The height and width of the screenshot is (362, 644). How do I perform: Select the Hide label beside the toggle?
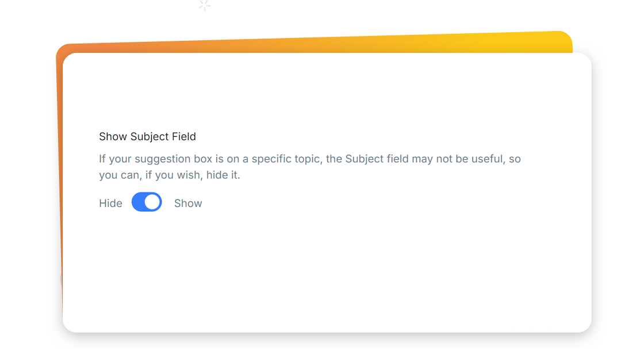[x=110, y=203]
